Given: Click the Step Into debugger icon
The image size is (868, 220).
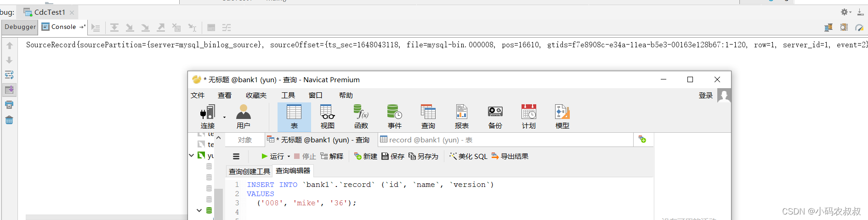Looking at the screenshot, I should (x=130, y=28).
